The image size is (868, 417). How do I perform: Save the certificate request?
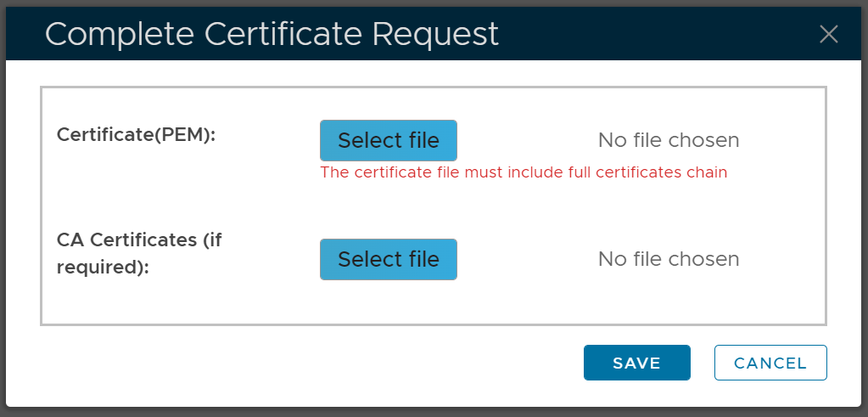(636, 363)
